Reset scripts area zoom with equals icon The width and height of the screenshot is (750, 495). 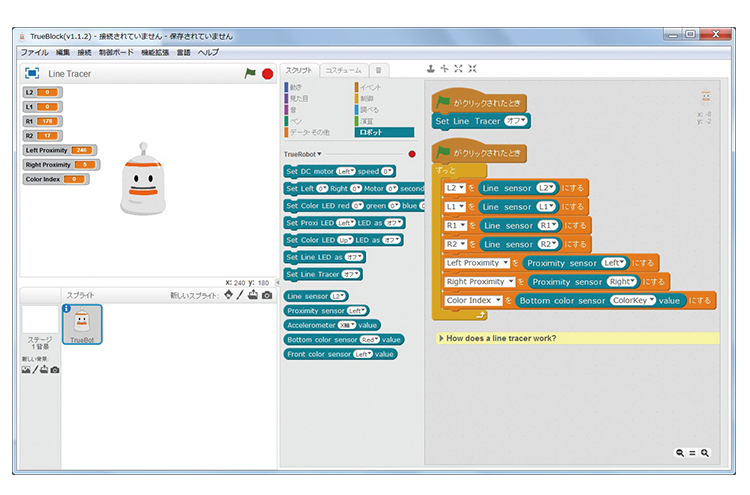(x=692, y=453)
